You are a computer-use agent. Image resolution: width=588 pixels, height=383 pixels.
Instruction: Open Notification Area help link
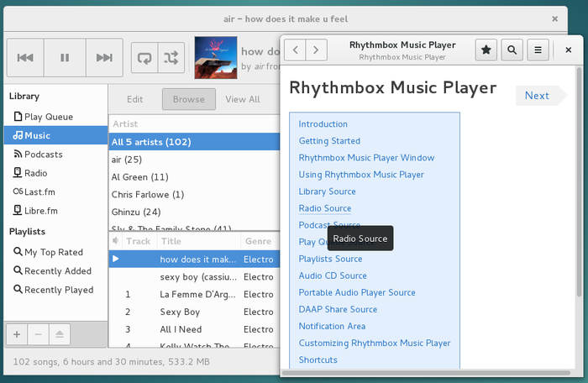[332, 327]
